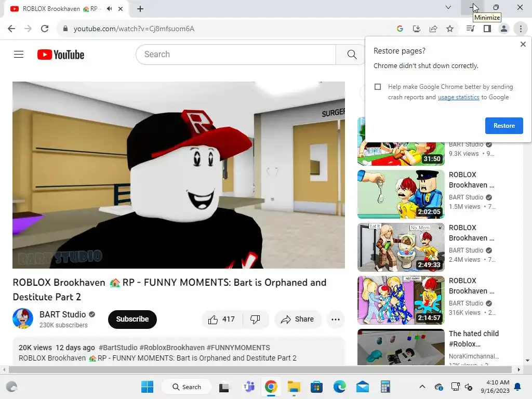Click vertical scrollbar down arrow

(528, 361)
